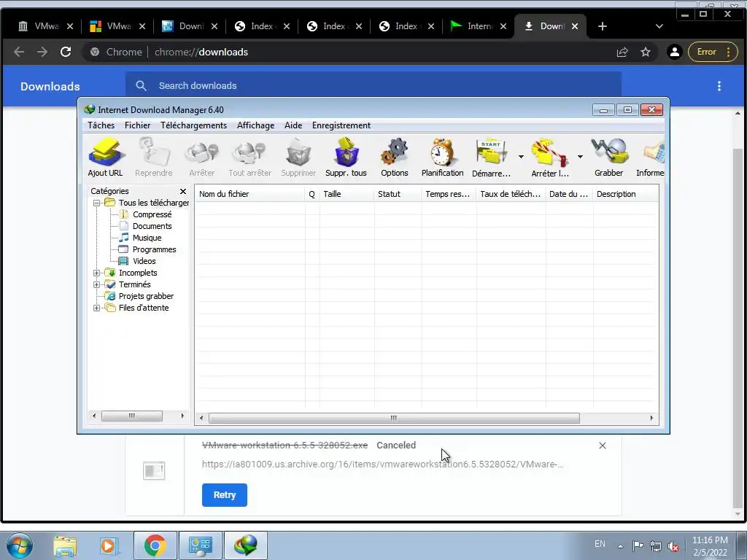Click the Chrome Error update button
The image size is (747, 560).
712,52
